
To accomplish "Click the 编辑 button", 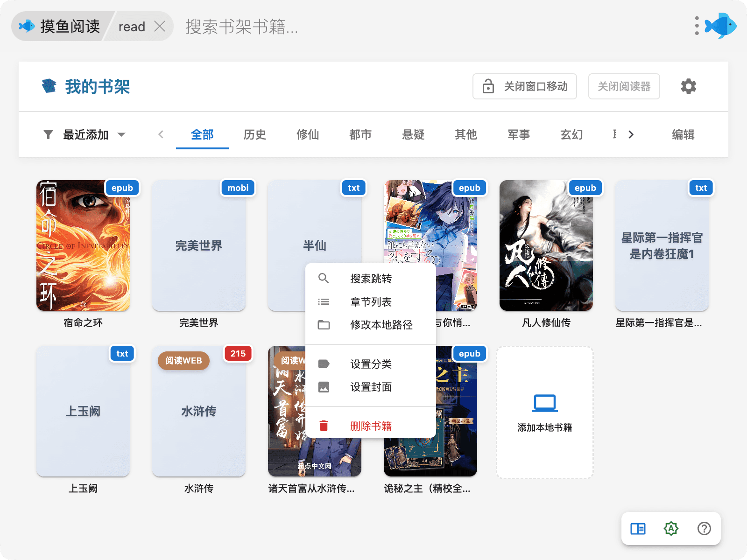I will click(683, 135).
